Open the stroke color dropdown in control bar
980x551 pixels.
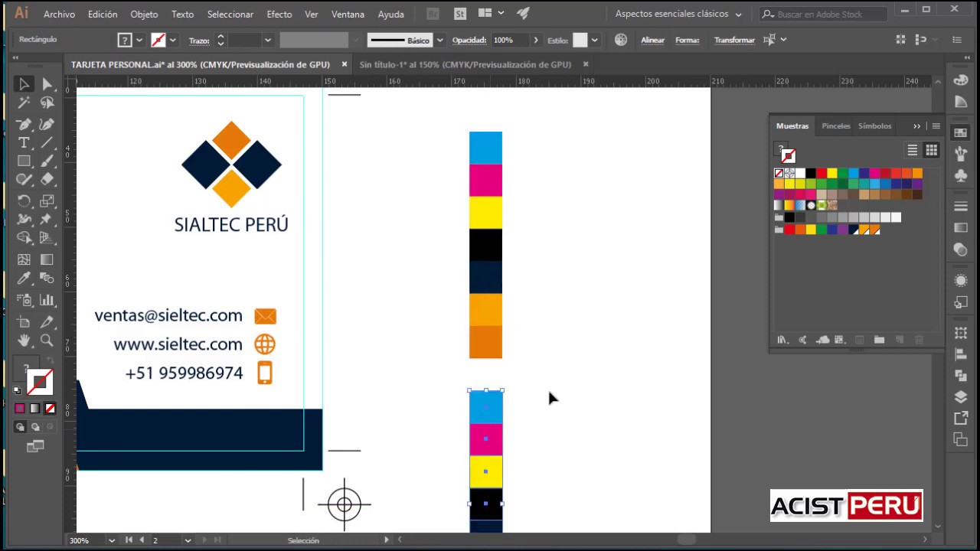coord(173,40)
